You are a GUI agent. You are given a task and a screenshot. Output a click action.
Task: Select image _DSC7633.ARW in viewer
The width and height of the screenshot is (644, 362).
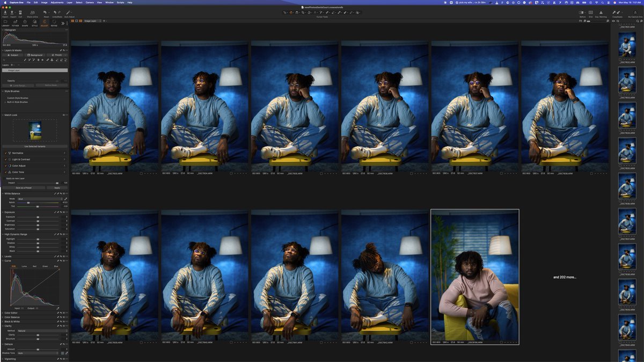click(x=114, y=106)
